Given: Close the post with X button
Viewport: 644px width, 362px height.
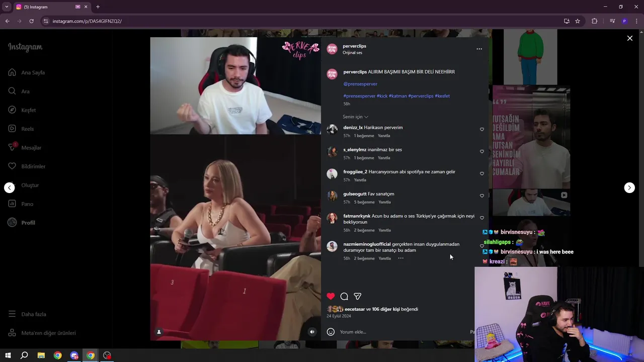Looking at the screenshot, I should [x=629, y=38].
